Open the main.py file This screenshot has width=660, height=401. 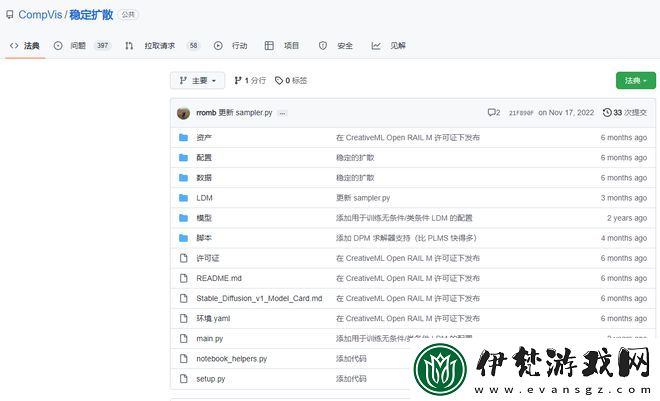point(210,339)
